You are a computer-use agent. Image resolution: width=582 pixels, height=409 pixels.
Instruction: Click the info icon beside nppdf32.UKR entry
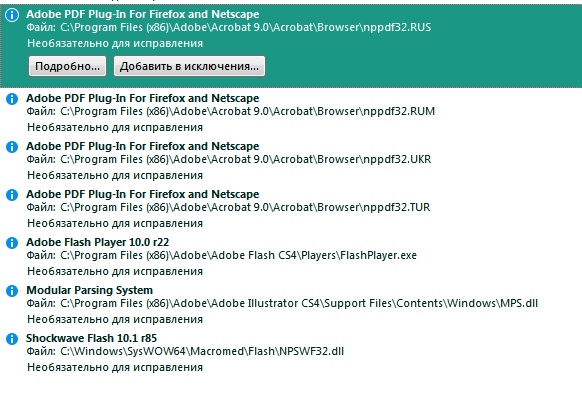[12, 147]
